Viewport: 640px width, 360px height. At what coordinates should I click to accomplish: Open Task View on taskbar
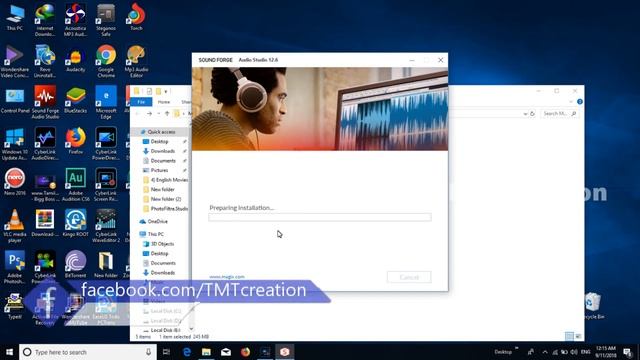coord(166,352)
